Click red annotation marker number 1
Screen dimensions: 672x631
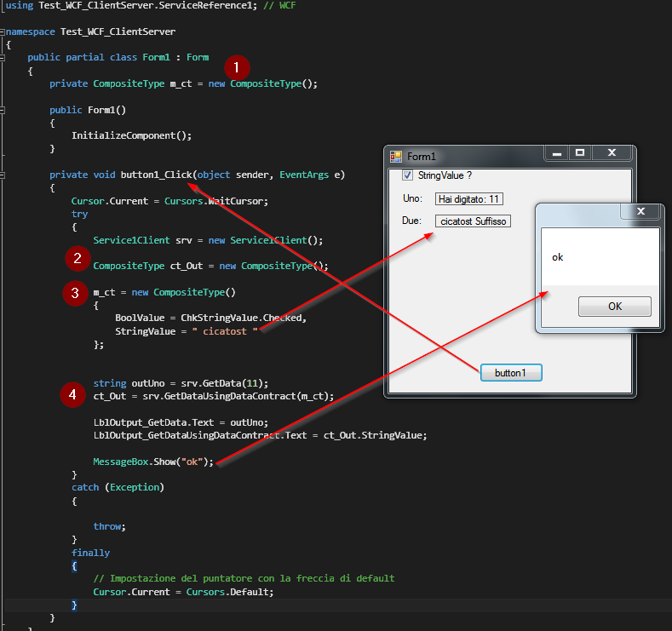click(237, 67)
